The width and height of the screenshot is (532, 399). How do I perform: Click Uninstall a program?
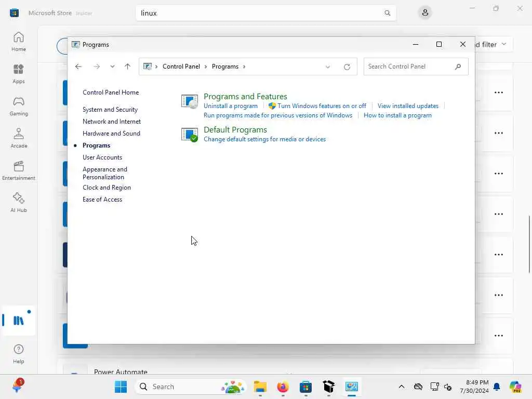click(x=230, y=106)
